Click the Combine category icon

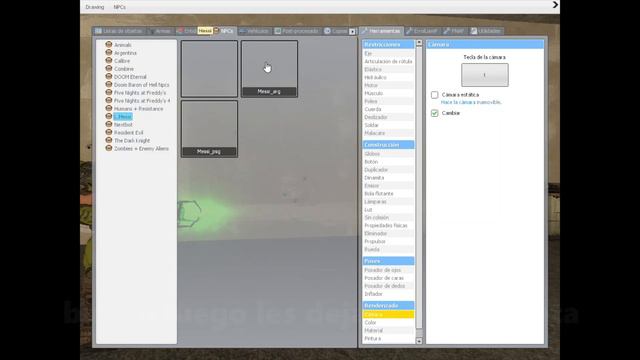(109, 69)
